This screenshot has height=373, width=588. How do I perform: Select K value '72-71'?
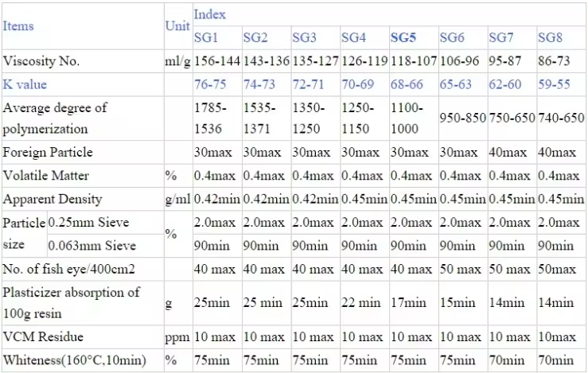pos(308,84)
